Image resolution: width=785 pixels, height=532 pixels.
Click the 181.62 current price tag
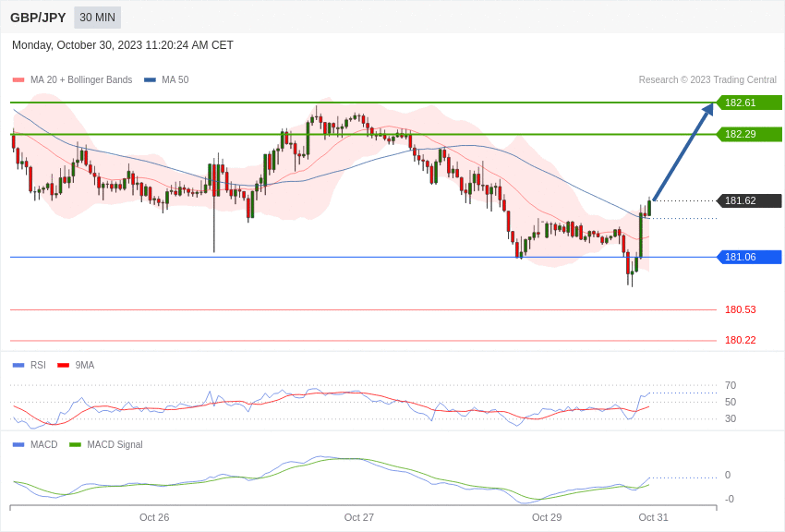click(749, 200)
